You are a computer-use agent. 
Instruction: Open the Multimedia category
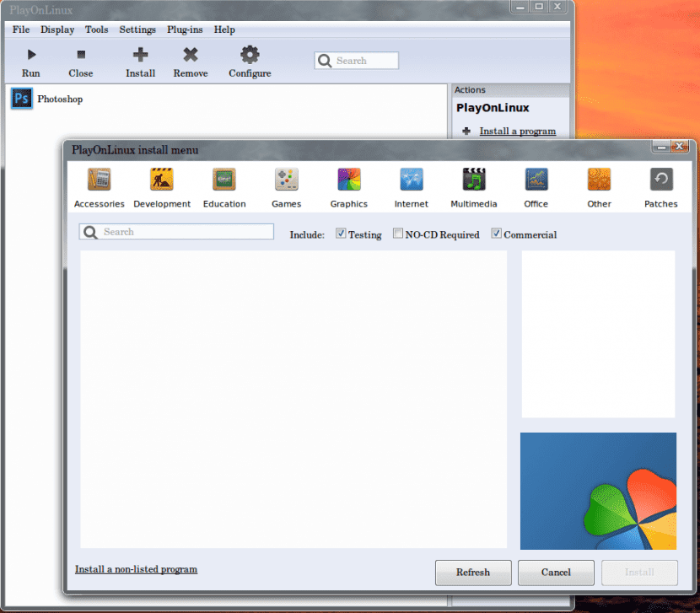tap(474, 188)
